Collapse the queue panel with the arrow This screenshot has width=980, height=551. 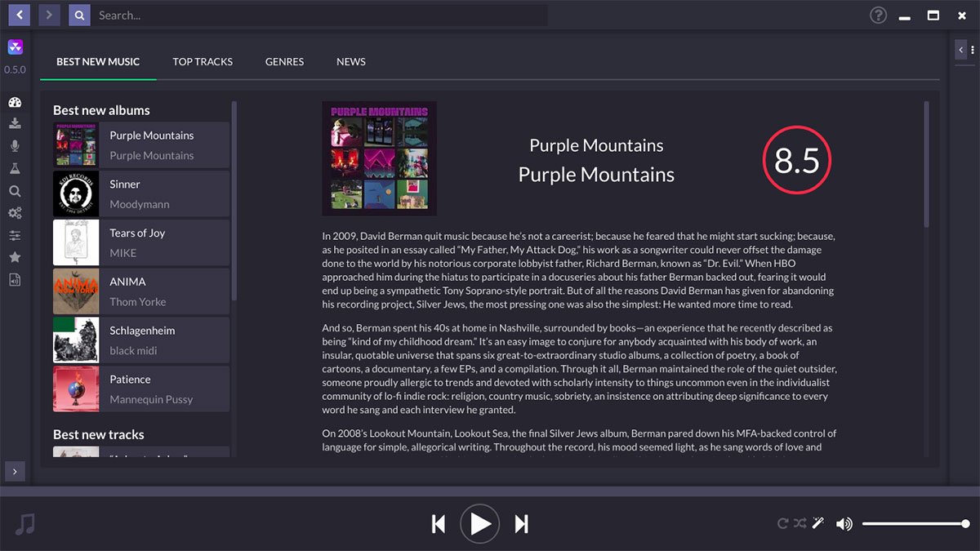pyautogui.click(x=960, y=50)
